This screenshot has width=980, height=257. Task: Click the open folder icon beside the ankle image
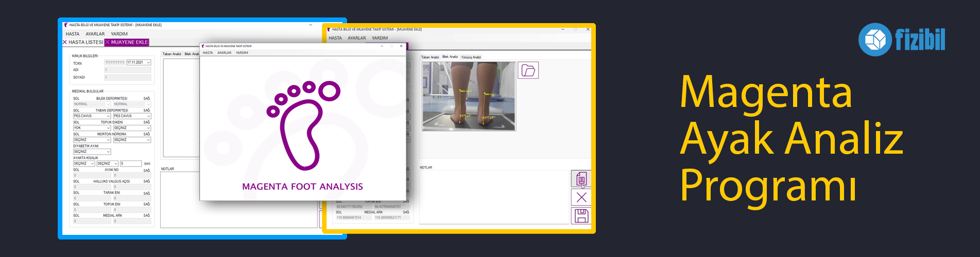pos(528,70)
